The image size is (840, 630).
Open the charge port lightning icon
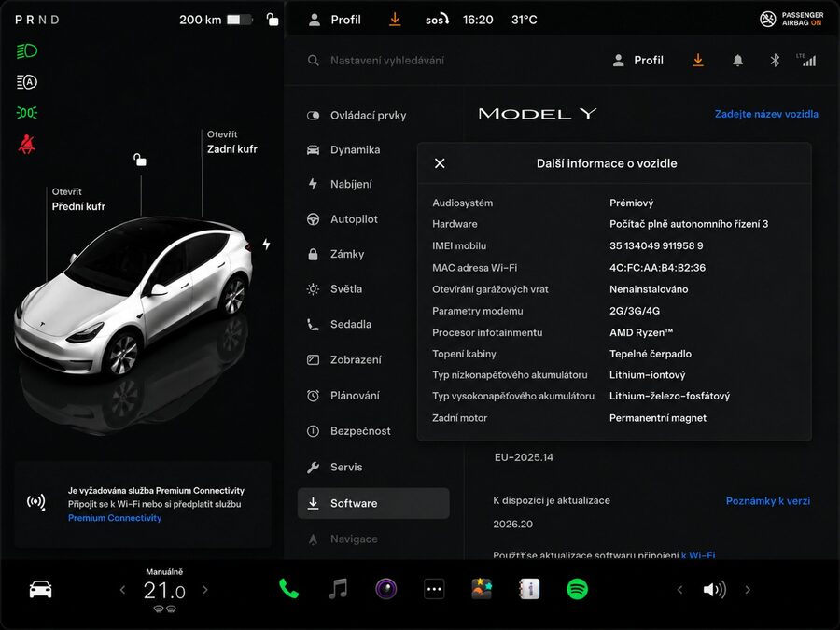pyautogui.click(x=266, y=245)
